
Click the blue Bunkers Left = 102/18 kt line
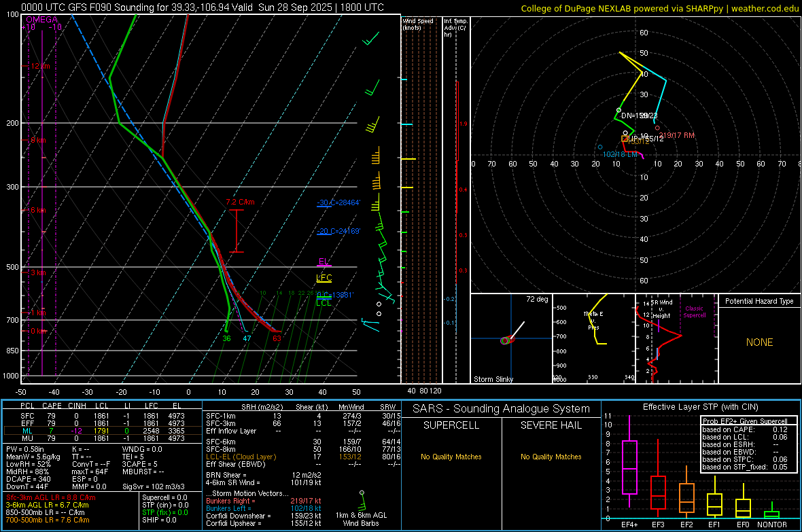coord(264,508)
